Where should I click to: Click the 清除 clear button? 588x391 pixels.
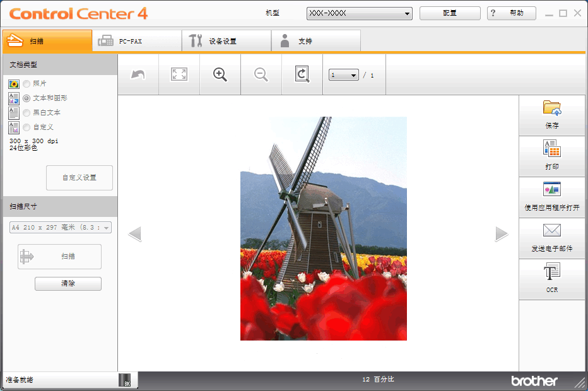tap(68, 284)
